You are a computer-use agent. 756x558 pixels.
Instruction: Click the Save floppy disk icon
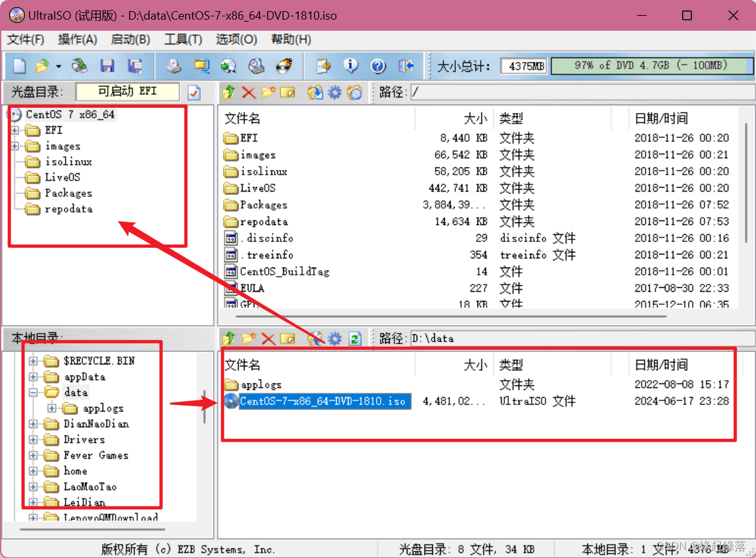[107, 65]
